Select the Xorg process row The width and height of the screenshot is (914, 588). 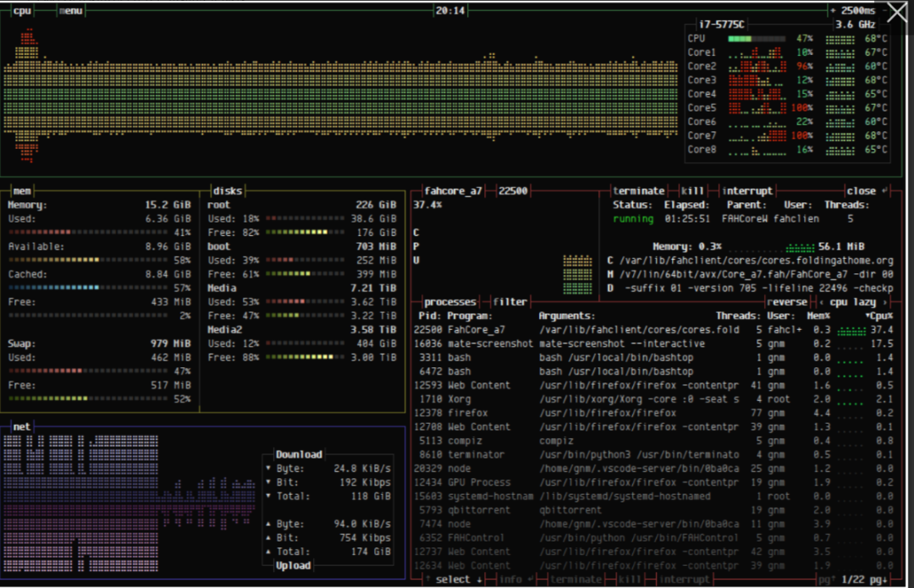pyautogui.click(x=653, y=399)
